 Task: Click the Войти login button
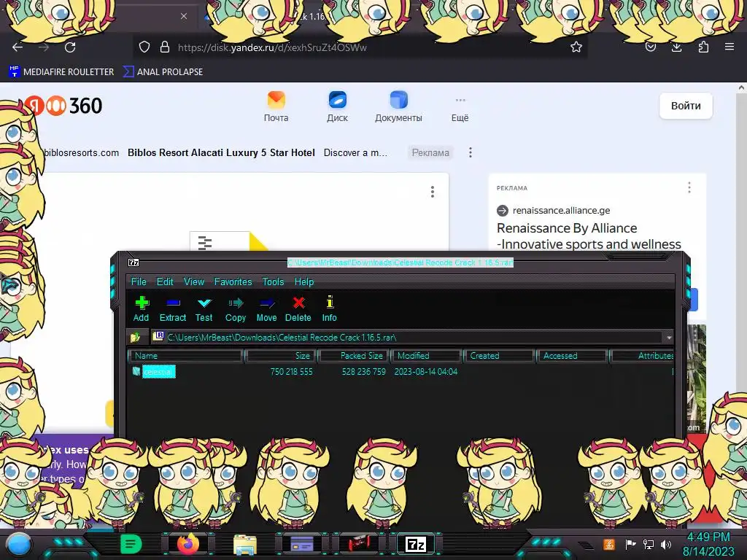point(686,106)
